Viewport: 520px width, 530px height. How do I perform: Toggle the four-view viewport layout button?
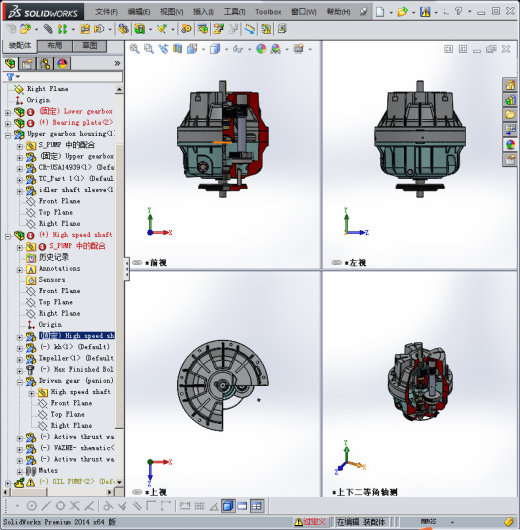257,506
